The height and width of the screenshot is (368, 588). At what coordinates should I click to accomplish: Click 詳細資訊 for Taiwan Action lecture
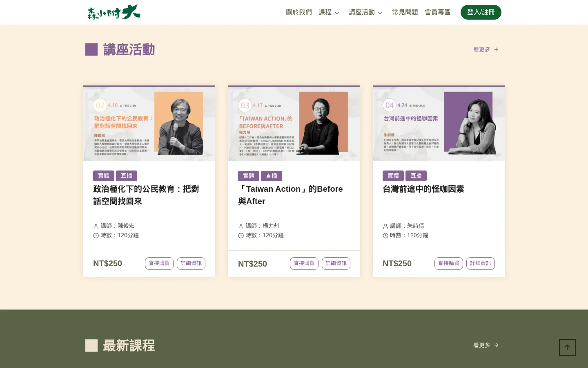click(x=336, y=264)
